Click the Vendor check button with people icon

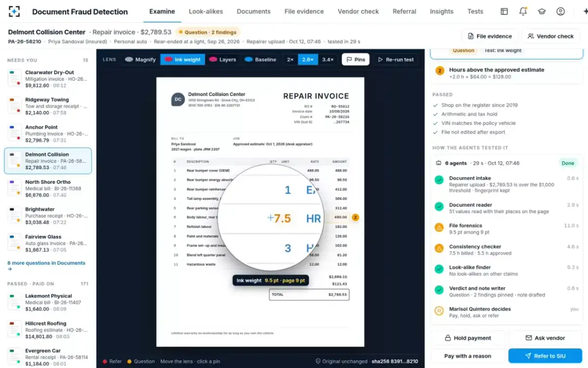point(551,36)
